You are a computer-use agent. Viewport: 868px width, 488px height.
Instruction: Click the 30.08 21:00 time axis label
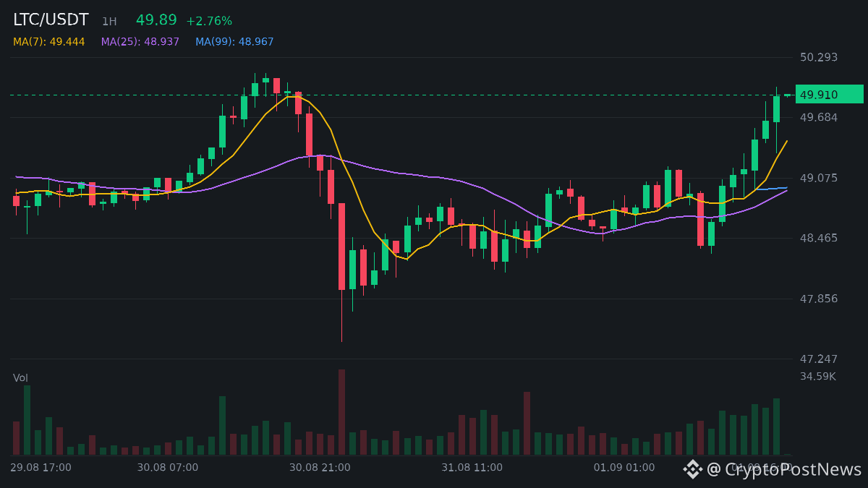coord(320,468)
